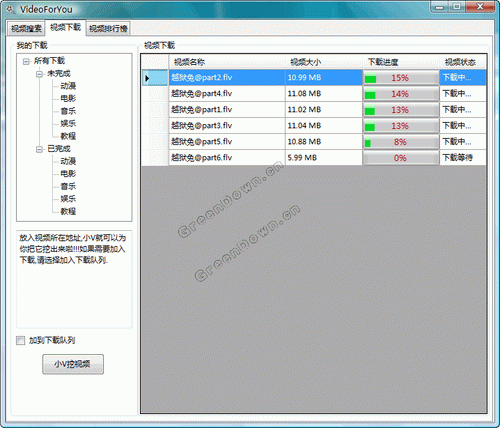
Task: Click the 0% progress bar of part6.flv
Action: 401,158
